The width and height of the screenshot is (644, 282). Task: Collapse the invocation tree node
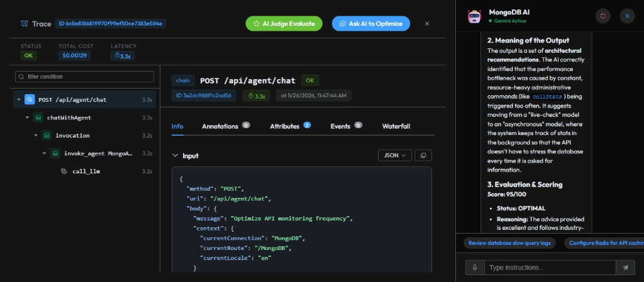coord(36,135)
